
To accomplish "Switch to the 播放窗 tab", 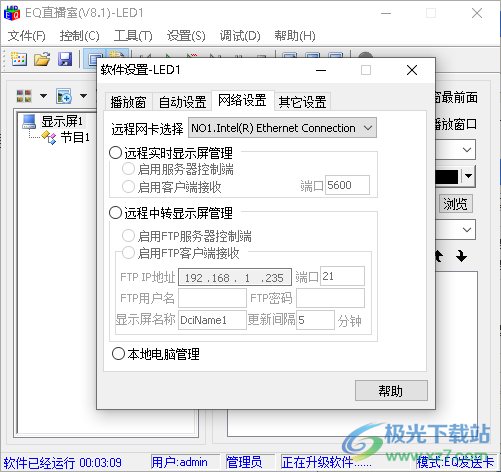I will pyautogui.click(x=129, y=102).
